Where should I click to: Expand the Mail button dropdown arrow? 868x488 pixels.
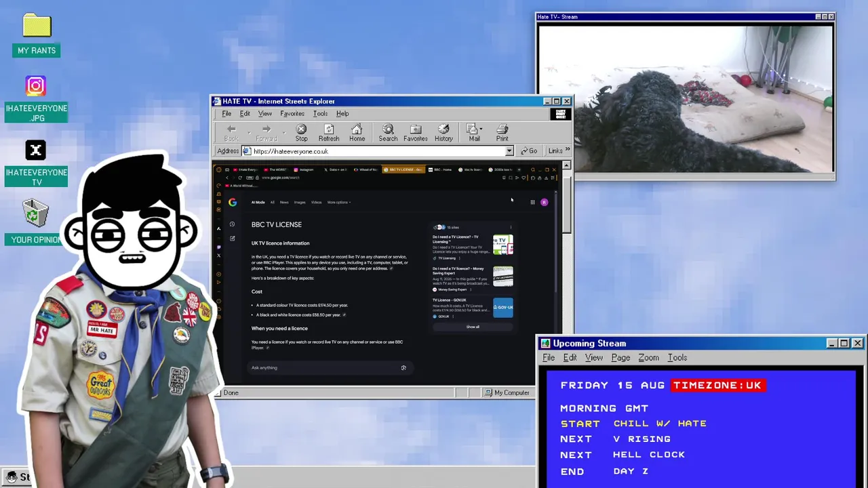tap(481, 129)
